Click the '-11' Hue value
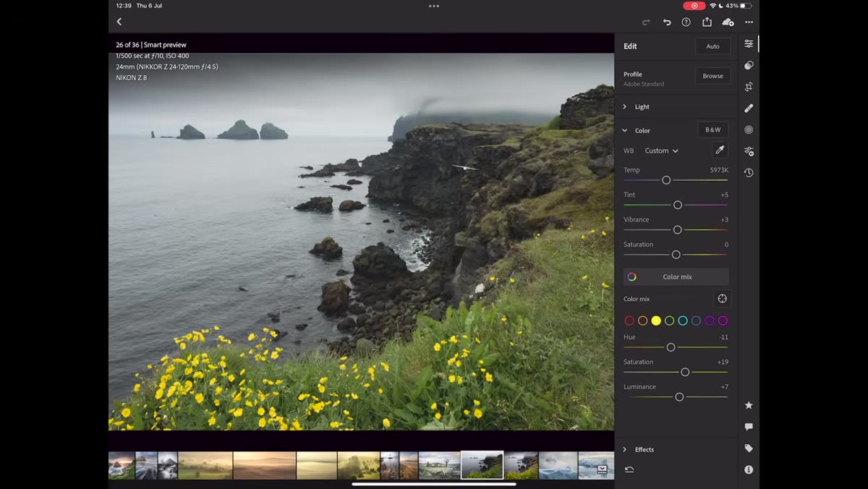Viewport: 868px width, 489px height. coord(724,337)
